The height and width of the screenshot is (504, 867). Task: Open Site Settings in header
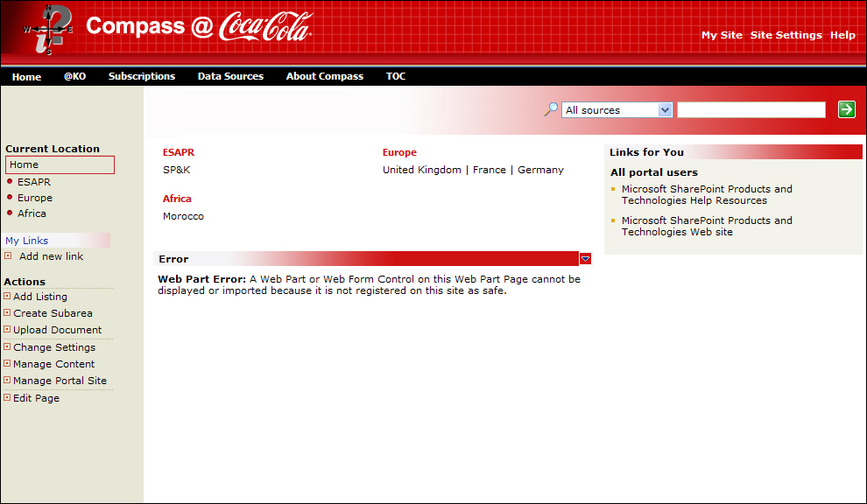click(x=786, y=35)
